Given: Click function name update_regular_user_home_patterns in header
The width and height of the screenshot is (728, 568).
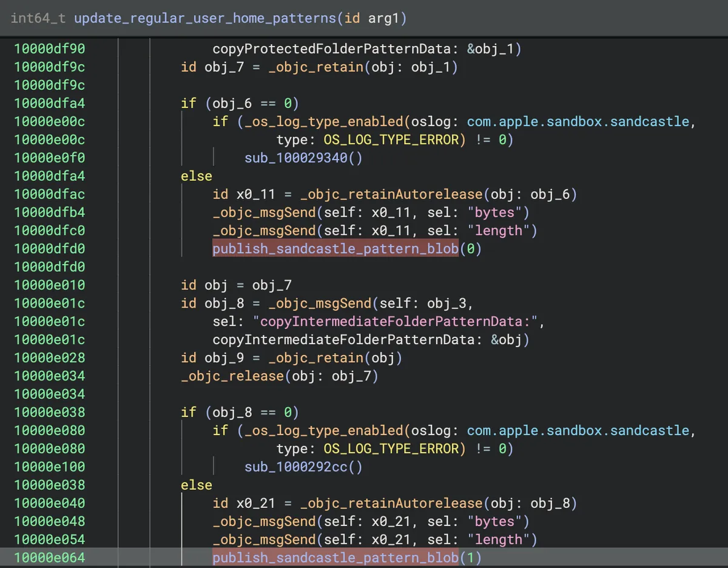Looking at the screenshot, I should 206,18.
